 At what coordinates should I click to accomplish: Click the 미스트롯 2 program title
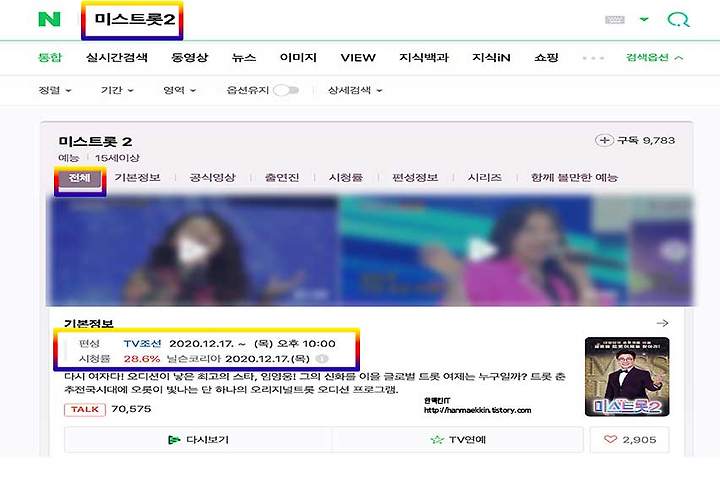pos(95,141)
